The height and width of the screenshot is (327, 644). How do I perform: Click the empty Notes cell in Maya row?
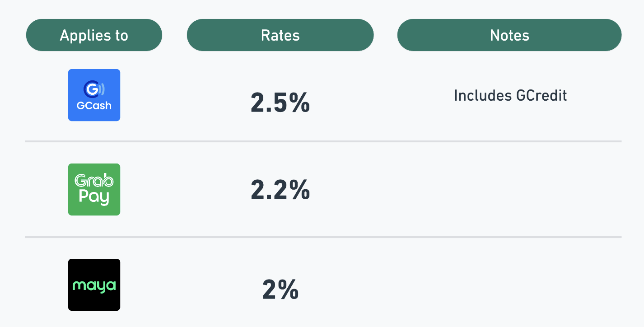509,285
